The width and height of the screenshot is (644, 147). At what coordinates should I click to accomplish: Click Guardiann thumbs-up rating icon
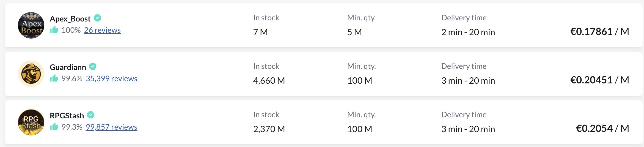(x=54, y=78)
